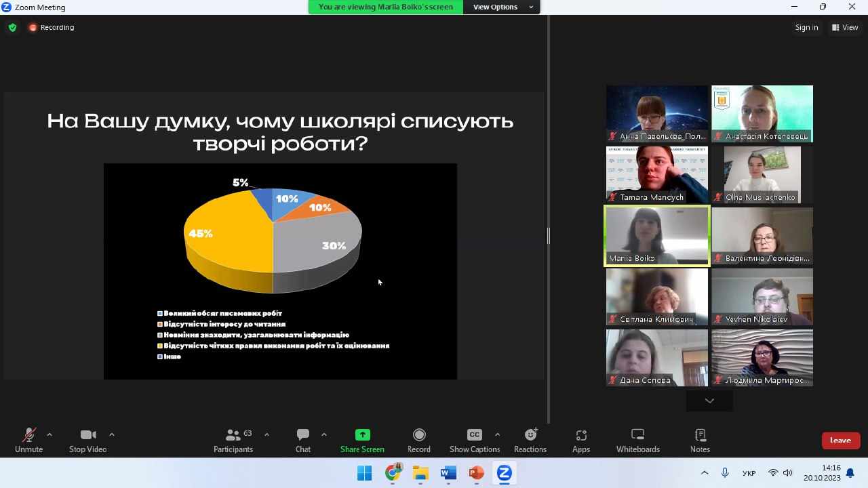868x488 pixels.
Task: Open PowerPoint from the Windows taskbar
Action: click(476, 473)
